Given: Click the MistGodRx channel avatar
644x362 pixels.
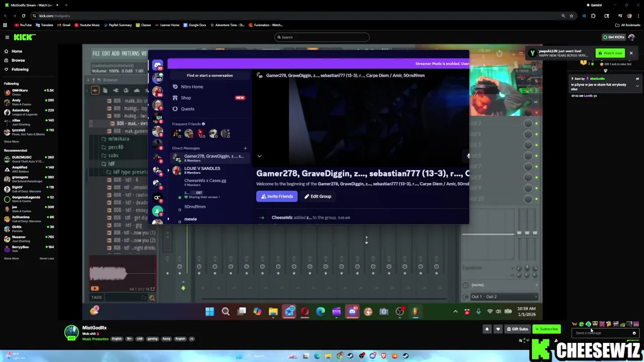Looking at the screenshot, I should (71, 332).
